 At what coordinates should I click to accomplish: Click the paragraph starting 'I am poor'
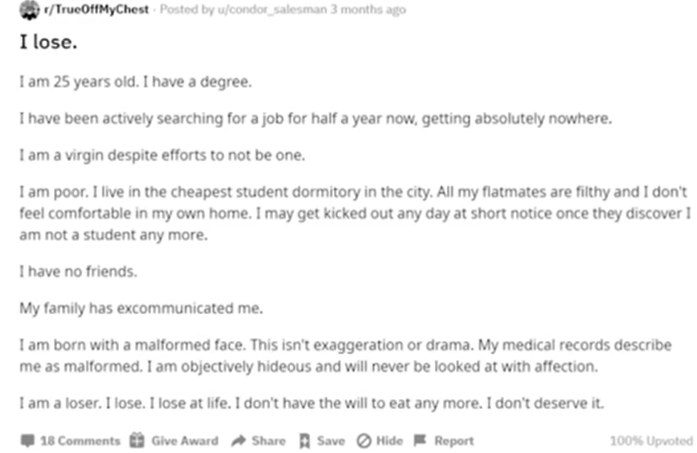(x=355, y=213)
